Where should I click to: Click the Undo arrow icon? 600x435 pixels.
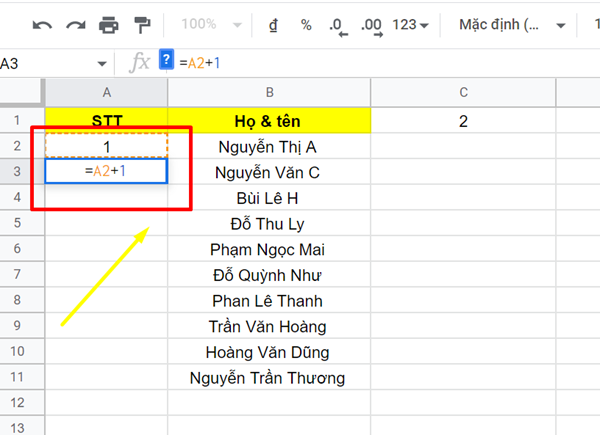click(x=42, y=26)
